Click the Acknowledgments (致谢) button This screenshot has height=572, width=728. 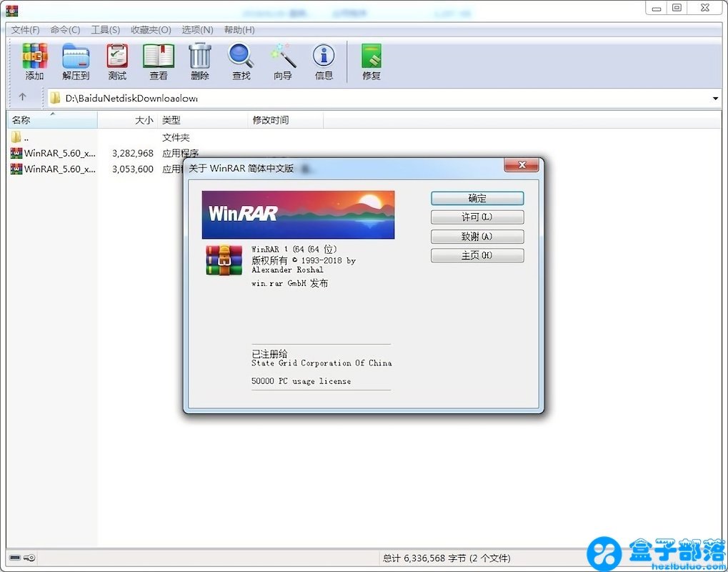click(477, 237)
